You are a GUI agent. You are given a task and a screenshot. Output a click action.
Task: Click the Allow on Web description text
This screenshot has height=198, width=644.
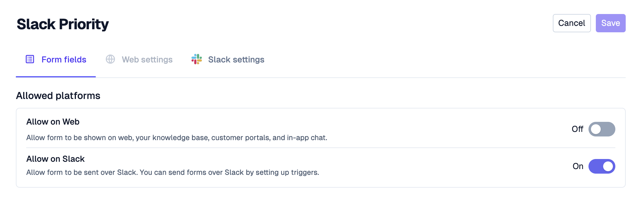(x=177, y=138)
